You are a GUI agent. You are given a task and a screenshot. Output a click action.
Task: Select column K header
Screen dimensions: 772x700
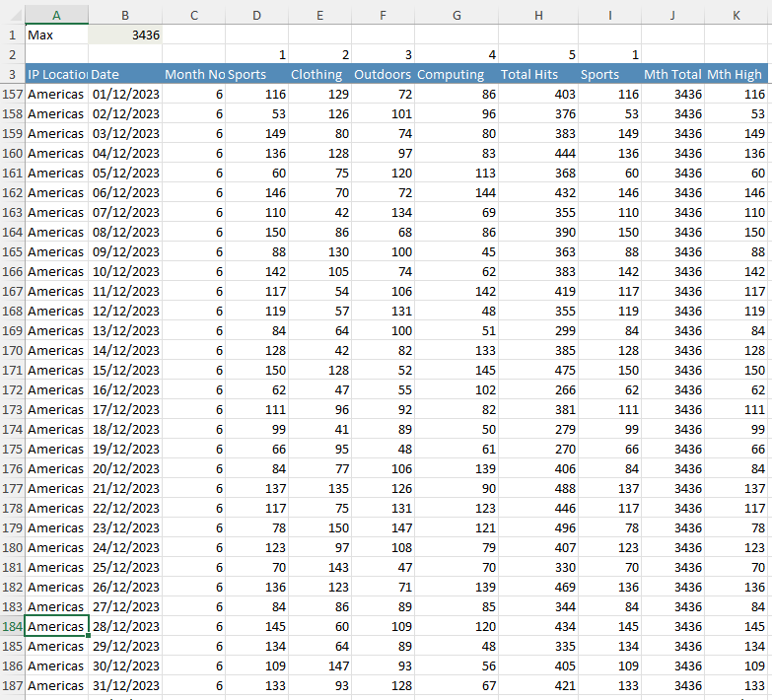pos(737,15)
